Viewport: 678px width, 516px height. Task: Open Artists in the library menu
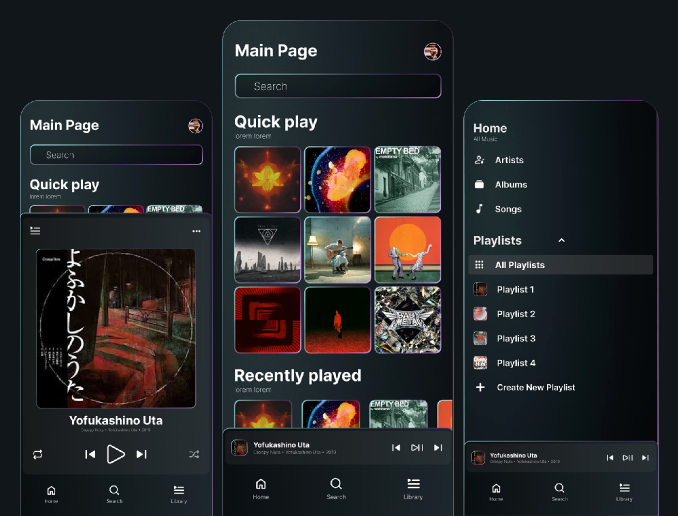(499, 160)
